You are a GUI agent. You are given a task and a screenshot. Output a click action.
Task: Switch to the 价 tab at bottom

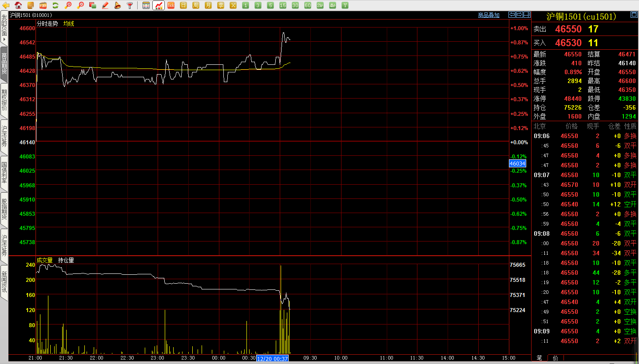(x=556, y=358)
